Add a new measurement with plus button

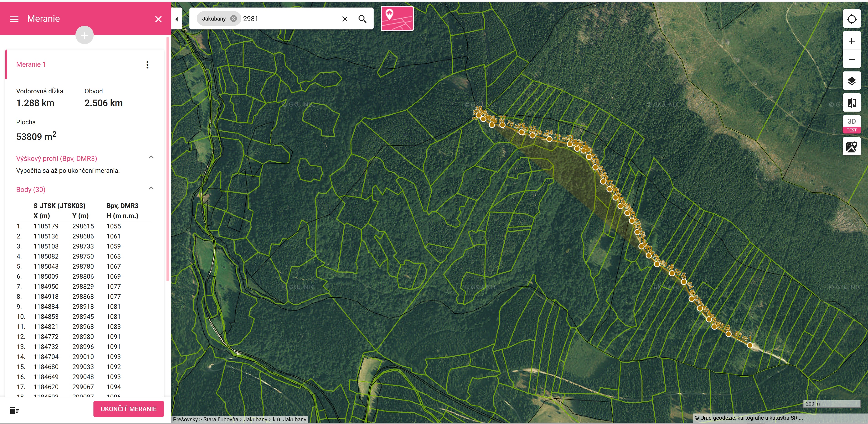pyautogui.click(x=84, y=35)
